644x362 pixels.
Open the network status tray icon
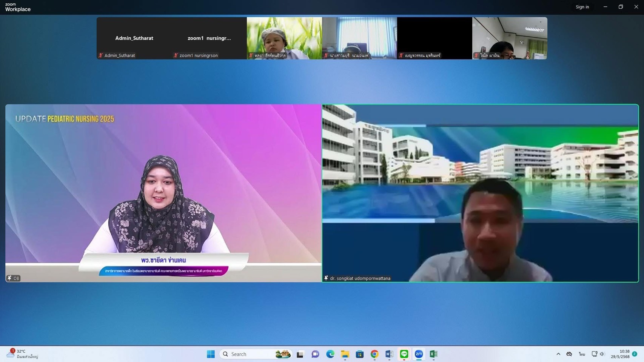coord(595,354)
